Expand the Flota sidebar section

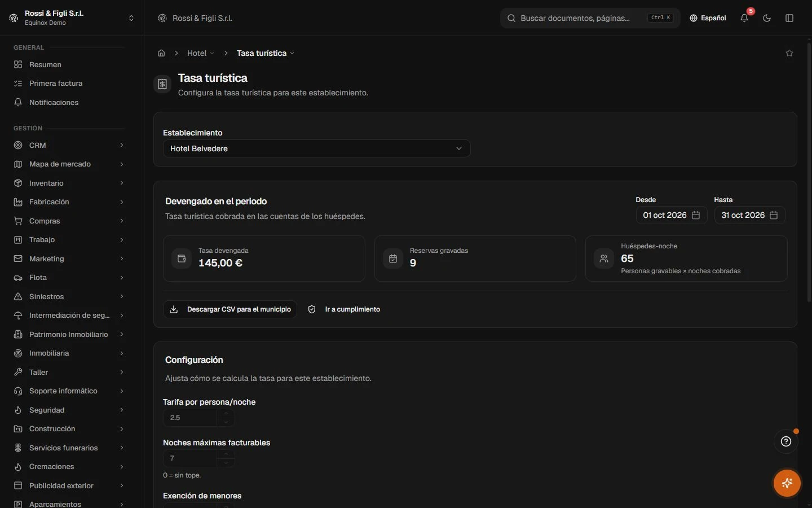tap(69, 278)
